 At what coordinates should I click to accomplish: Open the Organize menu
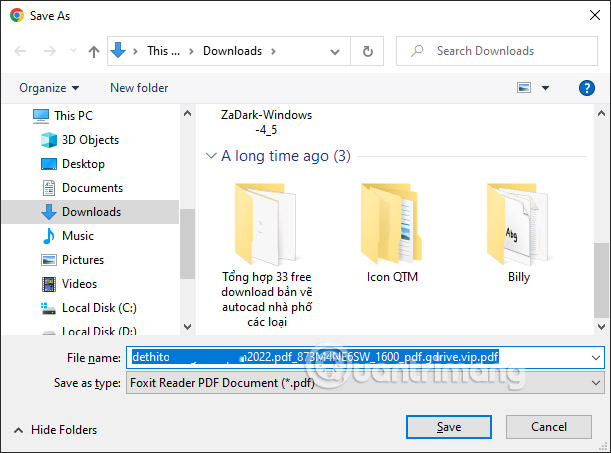tap(49, 88)
